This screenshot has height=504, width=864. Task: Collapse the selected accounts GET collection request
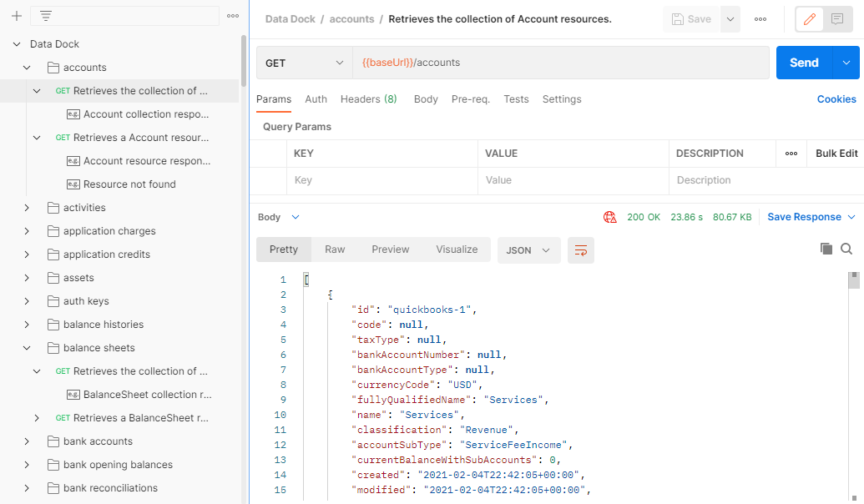click(37, 91)
